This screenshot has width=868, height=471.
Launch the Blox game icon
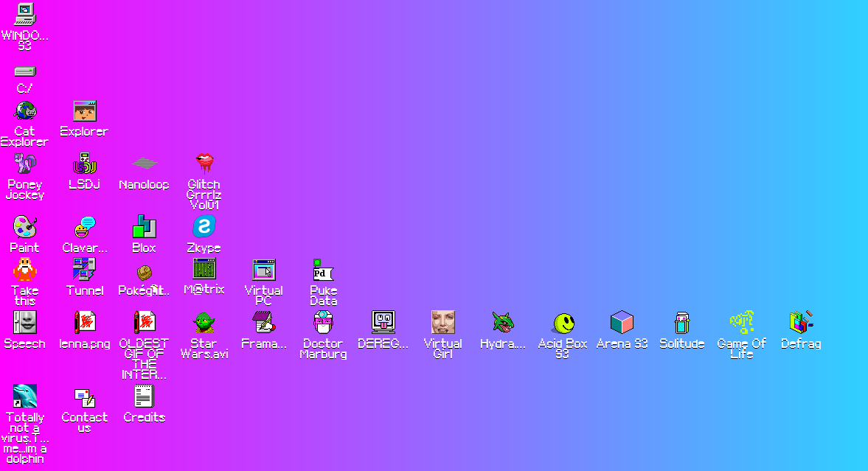(x=145, y=227)
